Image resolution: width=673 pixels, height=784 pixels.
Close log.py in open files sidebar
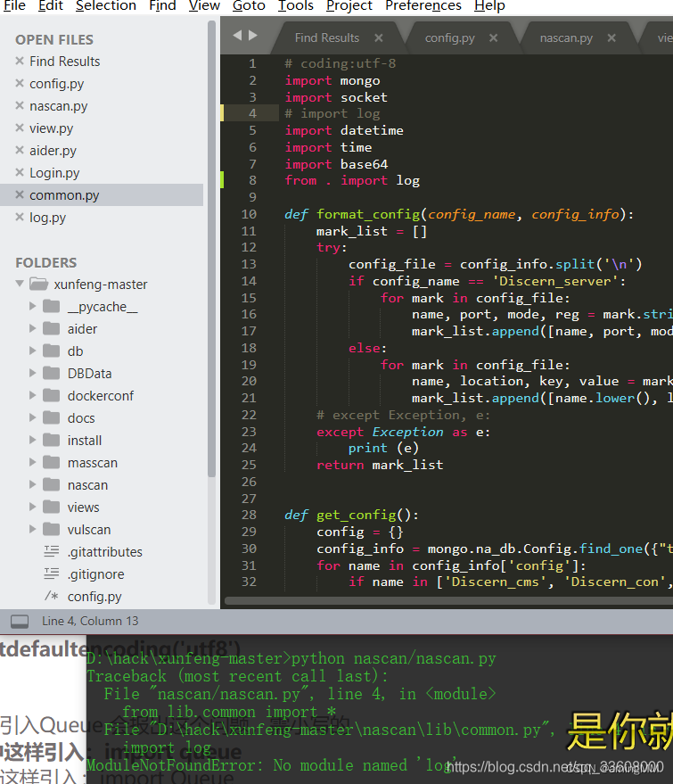[20, 217]
